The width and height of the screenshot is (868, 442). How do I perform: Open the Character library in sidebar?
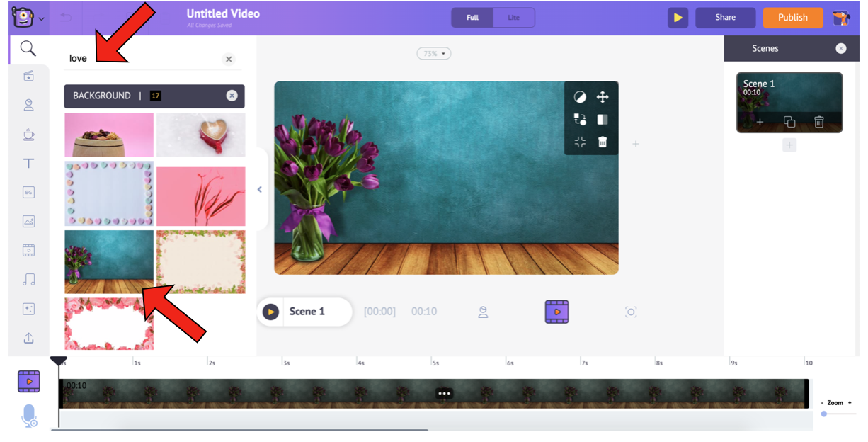click(28, 106)
